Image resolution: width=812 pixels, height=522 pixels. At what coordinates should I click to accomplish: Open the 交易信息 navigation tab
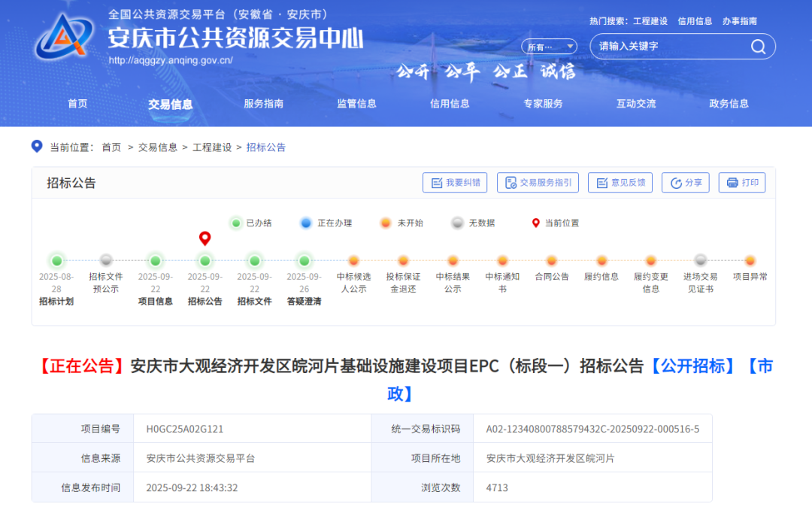(x=170, y=104)
